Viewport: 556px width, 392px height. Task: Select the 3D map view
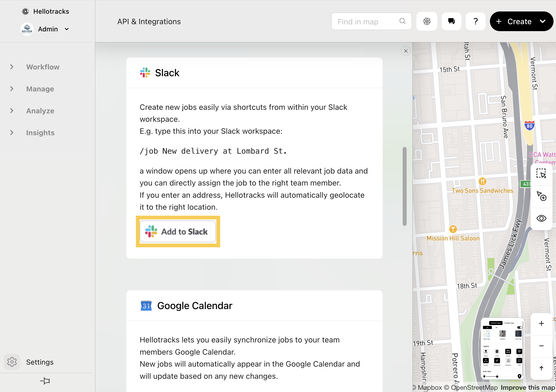tap(496, 327)
